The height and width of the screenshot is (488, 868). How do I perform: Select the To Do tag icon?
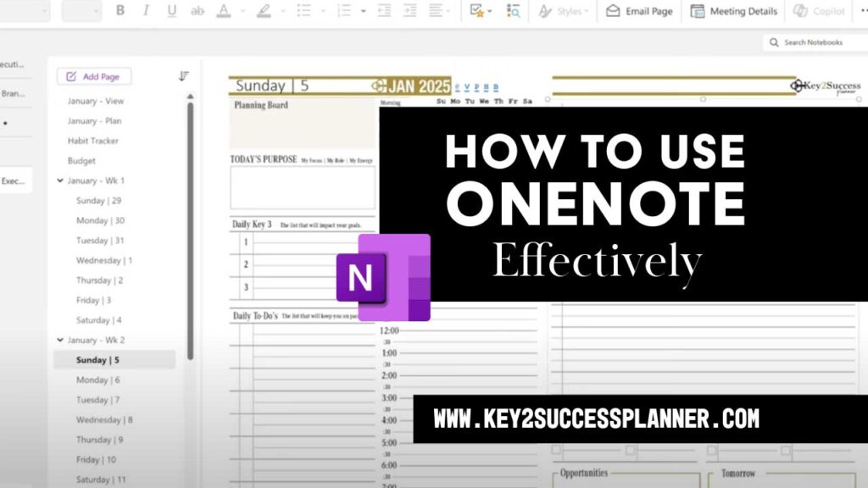click(477, 11)
